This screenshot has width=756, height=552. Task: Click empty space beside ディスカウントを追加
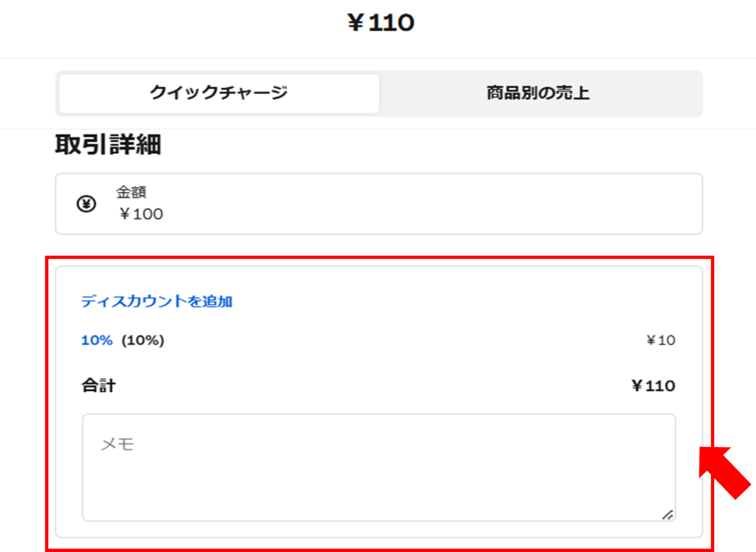click(455, 302)
